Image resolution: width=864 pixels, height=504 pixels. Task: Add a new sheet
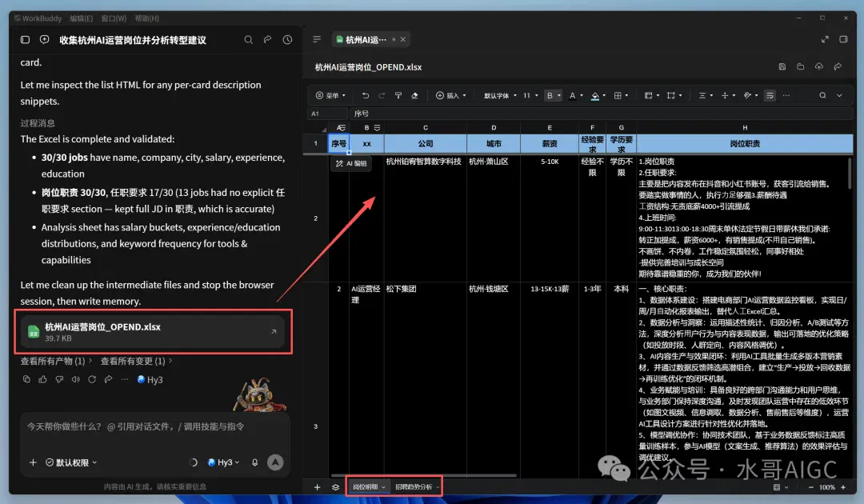point(317,487)
